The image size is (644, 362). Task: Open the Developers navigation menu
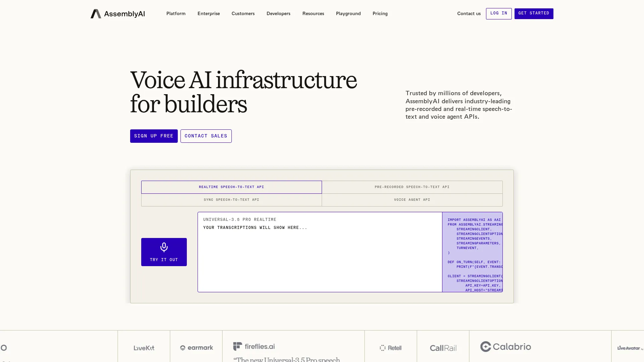[x=278, y=14]
